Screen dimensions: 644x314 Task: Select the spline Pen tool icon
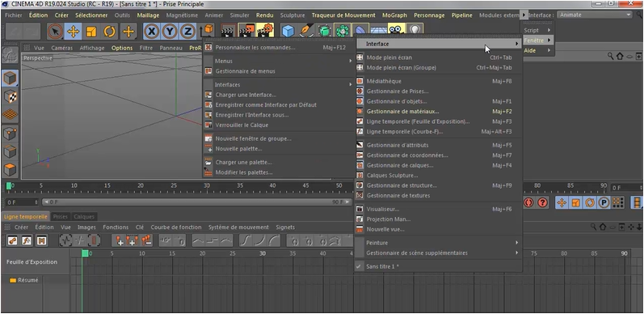[x=306, y=31]
